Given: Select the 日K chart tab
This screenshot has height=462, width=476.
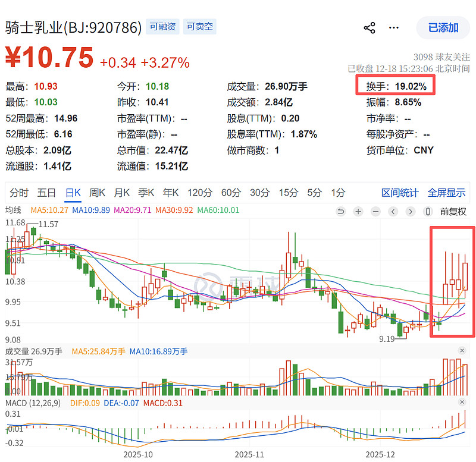Looking at the screenshot, I should (x=73, y=193).
